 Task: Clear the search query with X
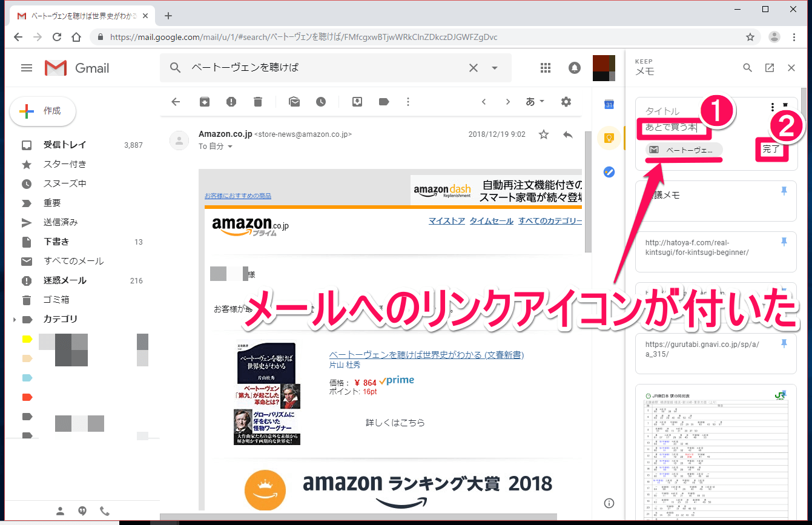[x=474, y=68]
